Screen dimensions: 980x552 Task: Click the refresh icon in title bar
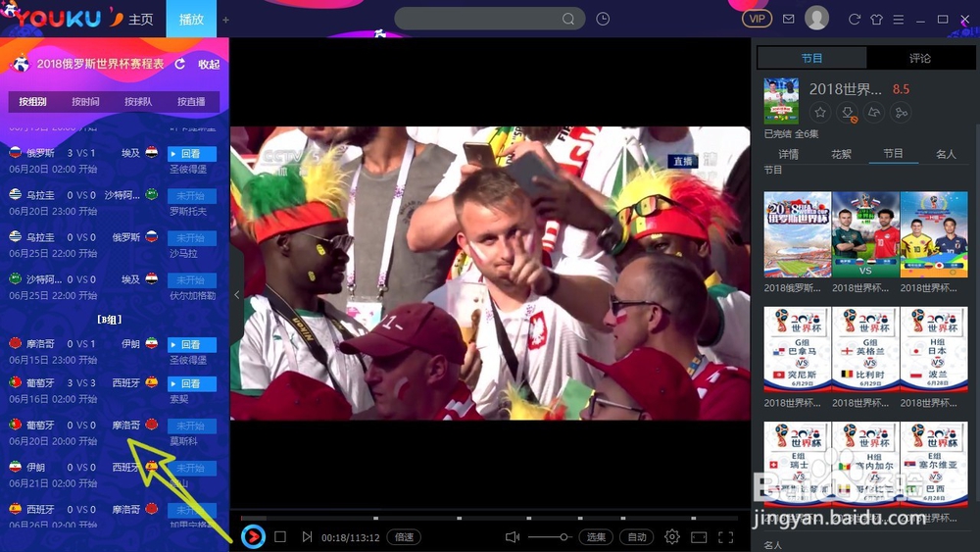pyautogui.click(x=854, y=19)
